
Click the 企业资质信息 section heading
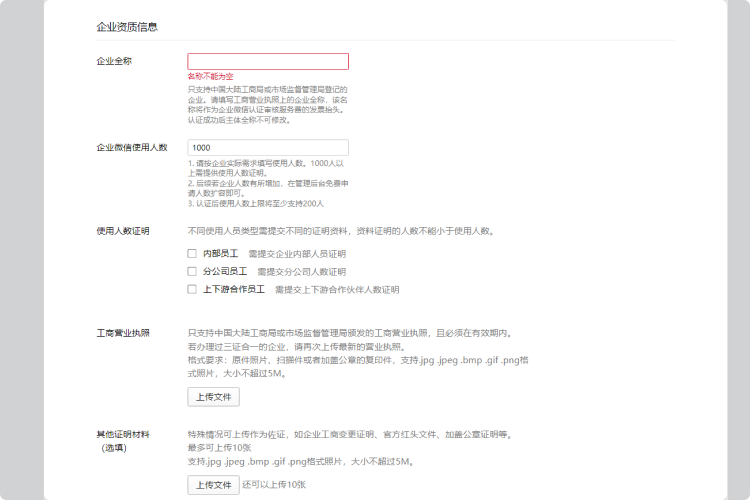126,27
